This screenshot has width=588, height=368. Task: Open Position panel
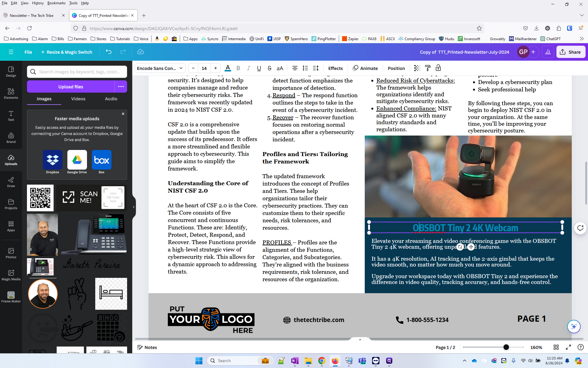(396, 68)
